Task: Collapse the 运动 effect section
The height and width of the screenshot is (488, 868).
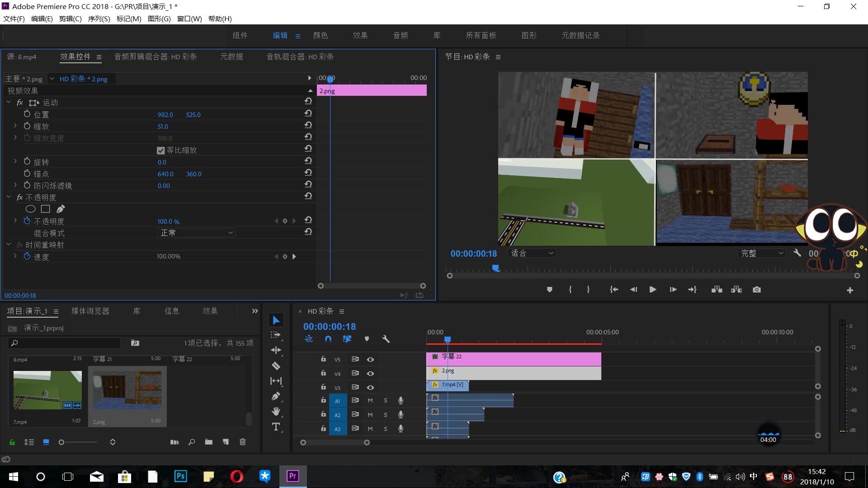Action: 9,103
